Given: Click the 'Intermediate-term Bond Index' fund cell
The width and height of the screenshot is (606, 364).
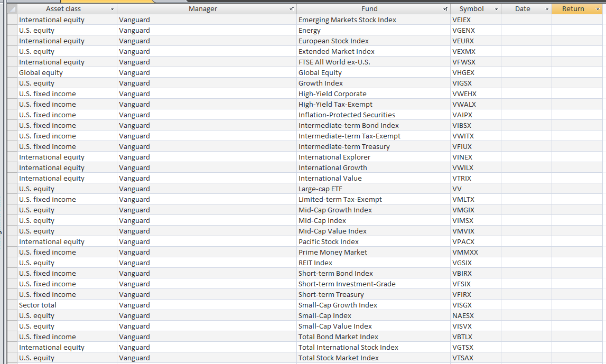Looking at the screenshot, I should coord(374,125).
